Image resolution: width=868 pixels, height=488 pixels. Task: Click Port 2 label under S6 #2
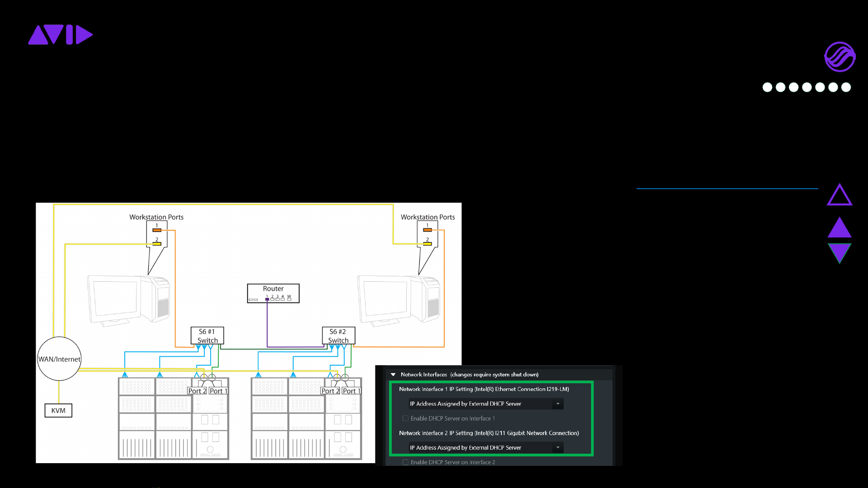pos(330,391)
